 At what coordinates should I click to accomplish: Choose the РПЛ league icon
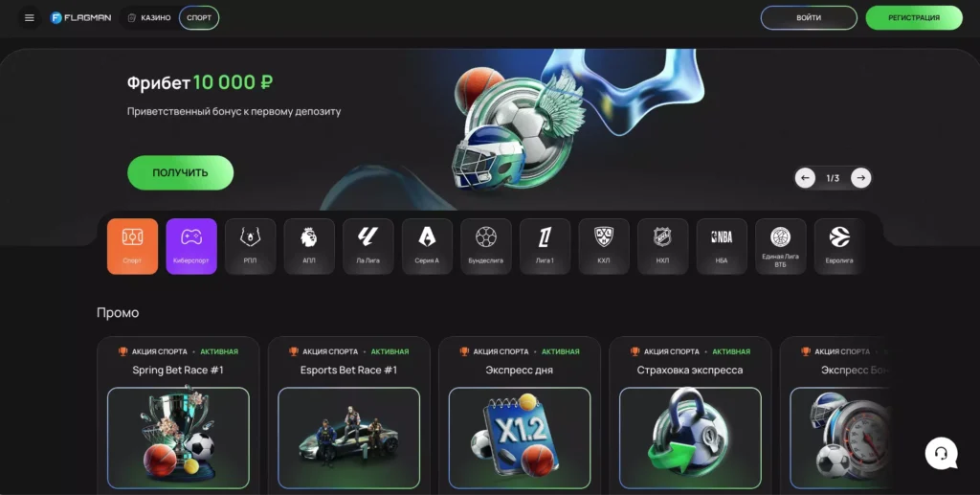[250, 246]
